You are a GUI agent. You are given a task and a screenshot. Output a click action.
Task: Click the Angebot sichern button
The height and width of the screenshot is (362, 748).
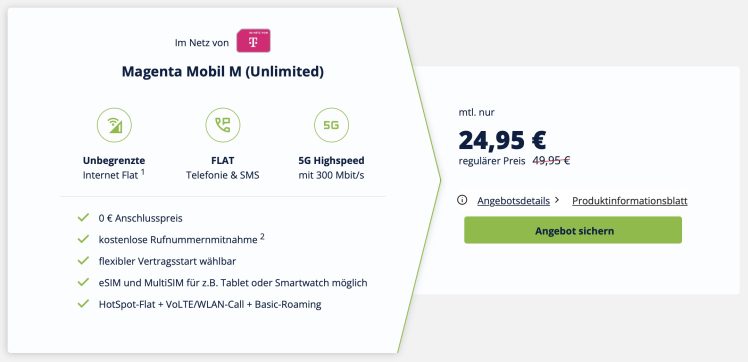click(x=573, y=230)
